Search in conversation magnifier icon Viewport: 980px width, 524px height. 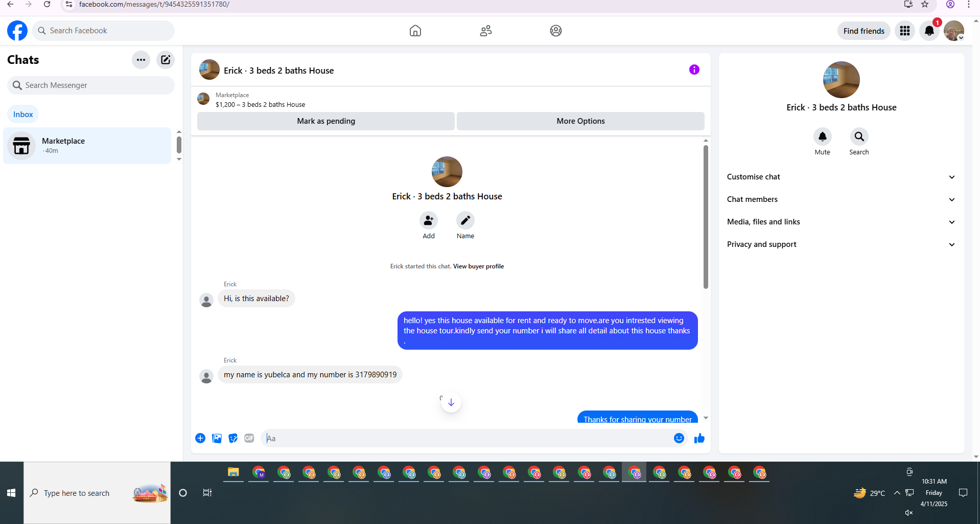[x=859, y=136]
